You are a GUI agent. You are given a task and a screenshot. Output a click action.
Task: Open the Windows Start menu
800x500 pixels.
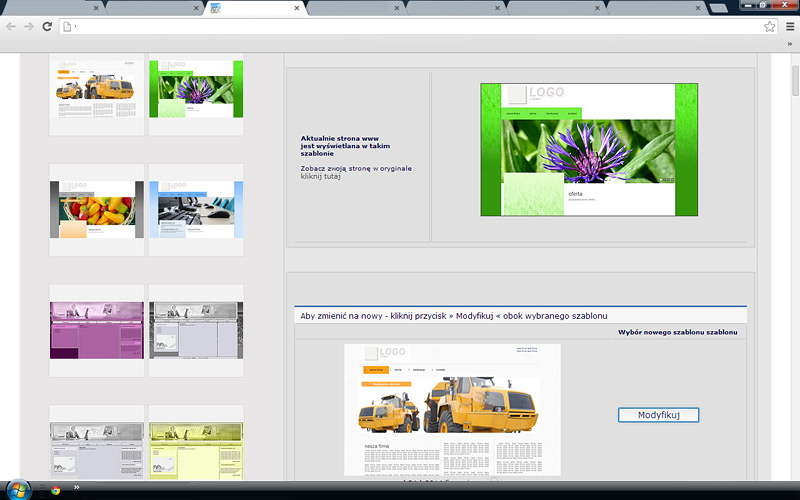tap(18, 490)
